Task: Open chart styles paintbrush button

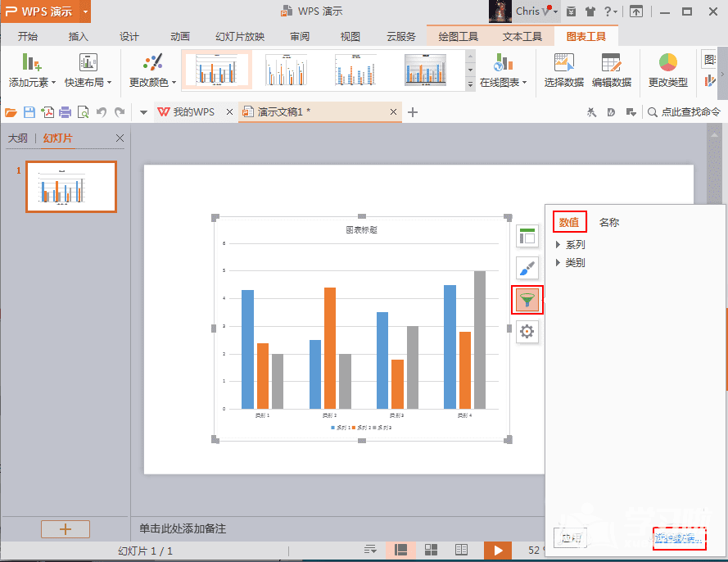Action: click(x=527, y=269)
